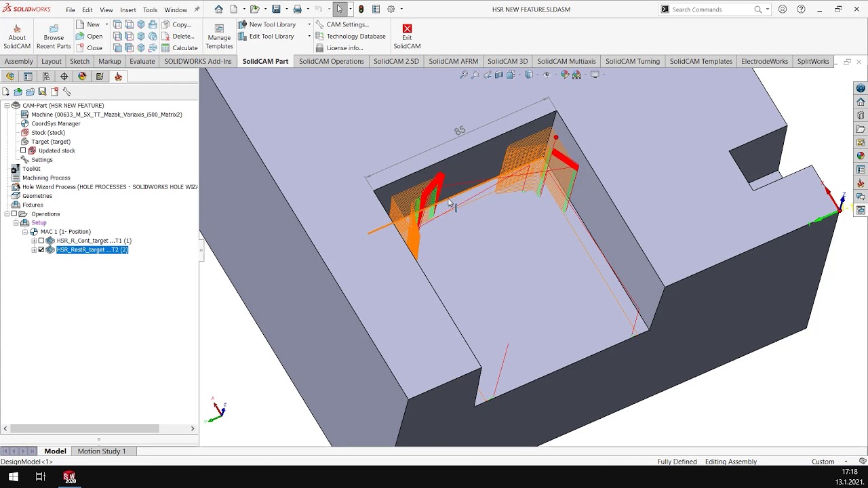Click the wrench icon in SolidCAM Manager toolbar

point(66,91)
